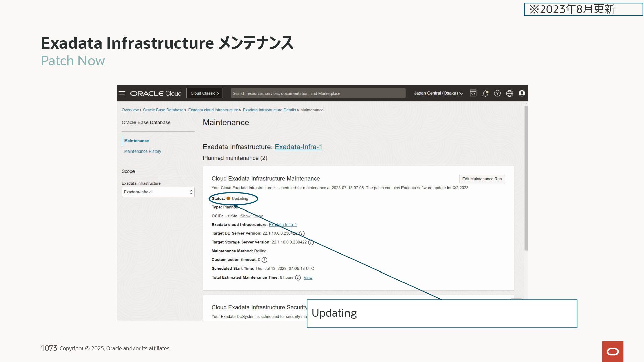
Task: Click Show link next to OCID
Action: pos(245,216)
